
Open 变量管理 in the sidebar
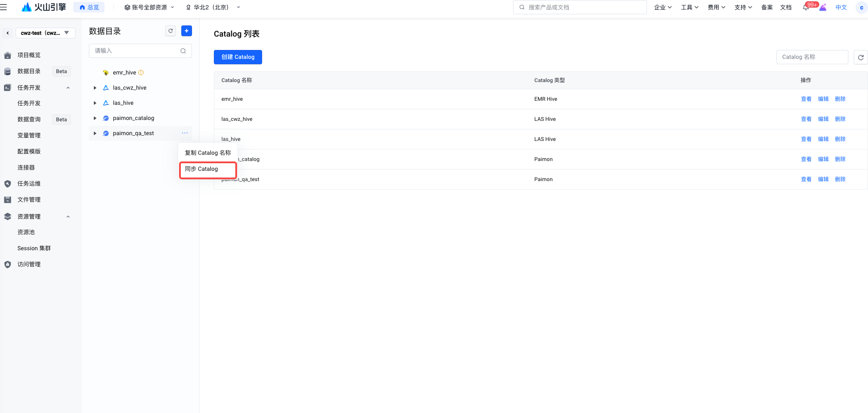(x=29, y=136)
